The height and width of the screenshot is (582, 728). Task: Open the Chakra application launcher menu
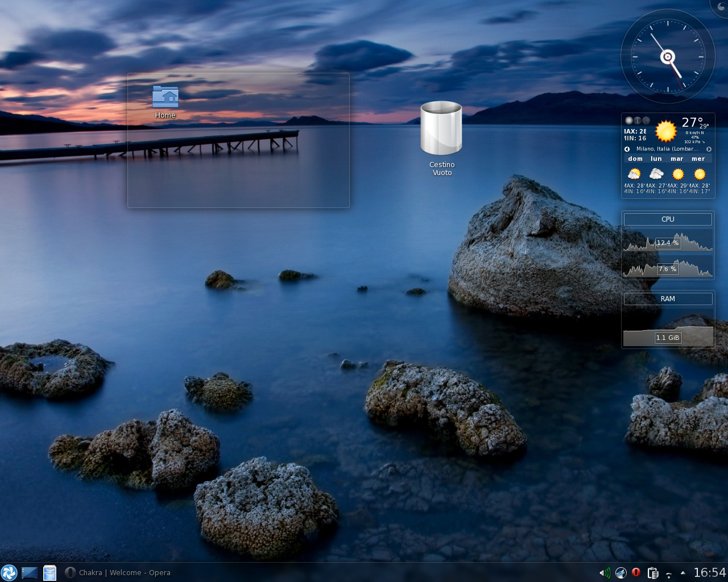click(x=9, y=572)
